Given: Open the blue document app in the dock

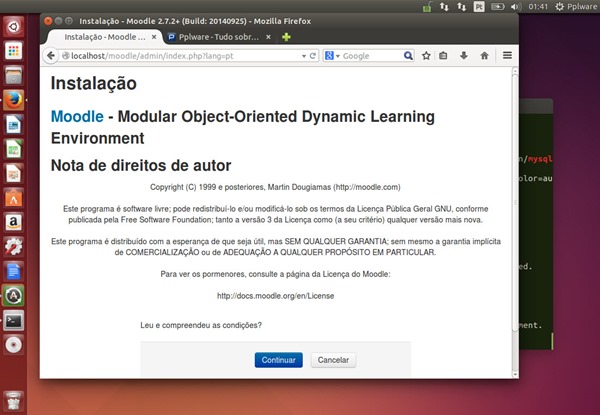Looking at the screenshot, I should coord(14,271).
